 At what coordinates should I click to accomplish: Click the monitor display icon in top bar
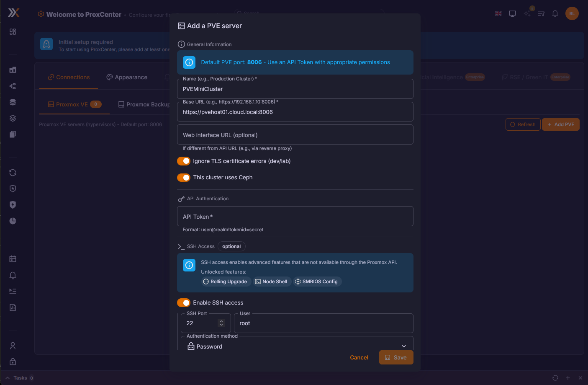512,13
